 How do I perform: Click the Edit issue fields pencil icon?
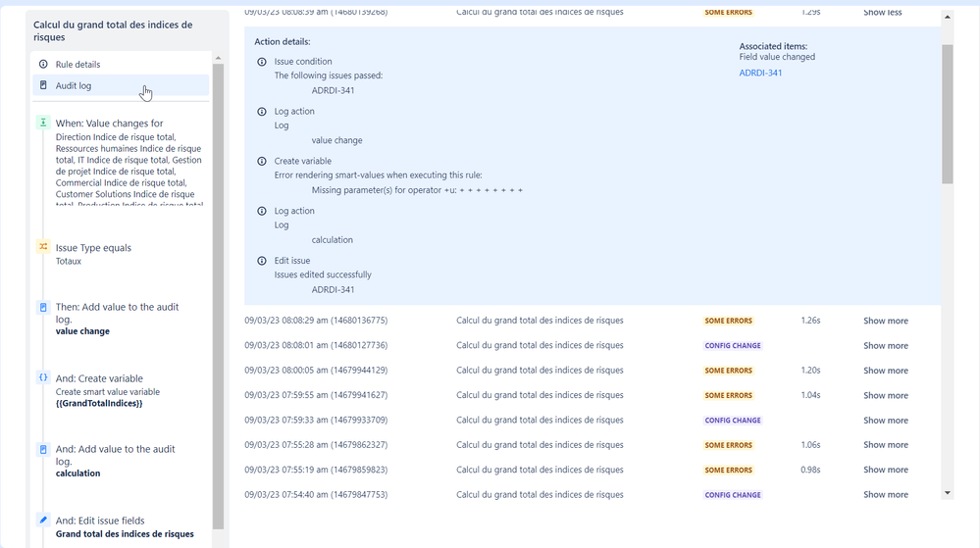(x=43, y=520)
